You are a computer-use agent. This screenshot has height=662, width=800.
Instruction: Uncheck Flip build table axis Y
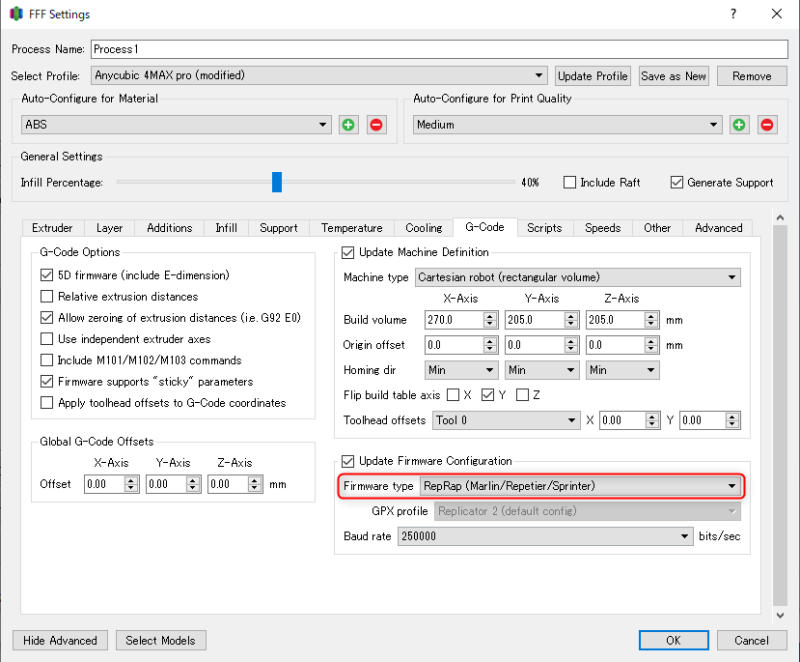pyautogui.click(x=487, y=395)
